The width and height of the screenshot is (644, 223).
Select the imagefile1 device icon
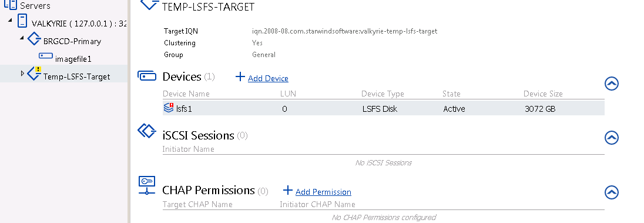click(46, 55)
